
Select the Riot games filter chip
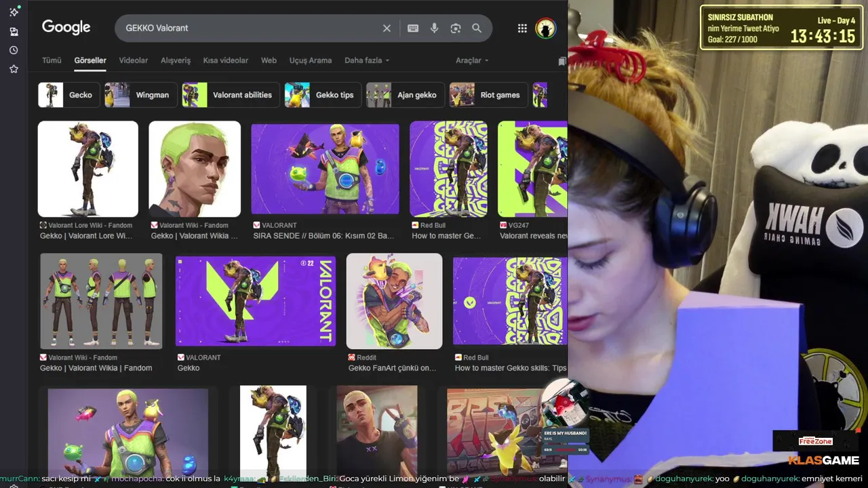point(489,95)
